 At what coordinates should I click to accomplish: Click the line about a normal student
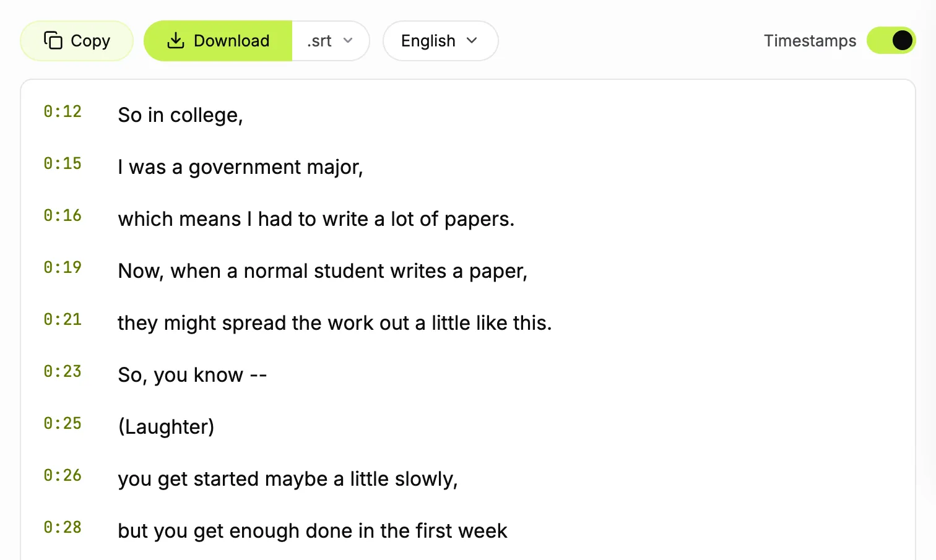pyautogui.click(x=323, y=271)
